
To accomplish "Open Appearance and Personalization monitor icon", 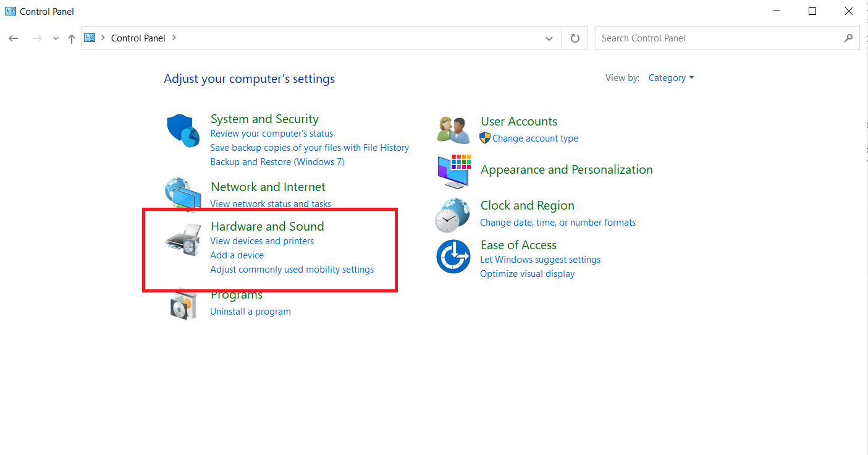I will 454,171.
